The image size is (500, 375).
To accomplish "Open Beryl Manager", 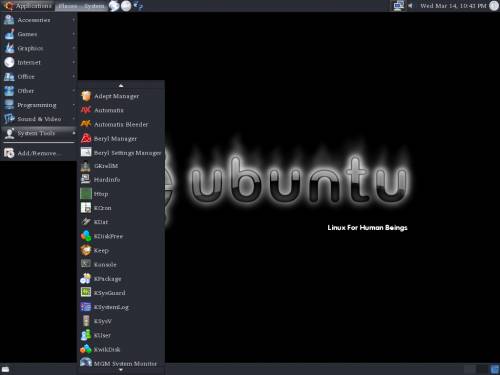I will [x=121, y=138].
